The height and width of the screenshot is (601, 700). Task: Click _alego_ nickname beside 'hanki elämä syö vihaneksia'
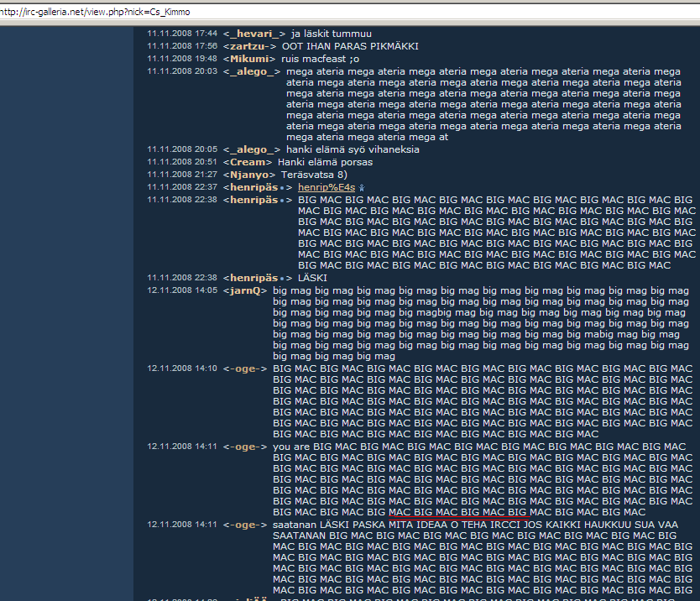252,149
